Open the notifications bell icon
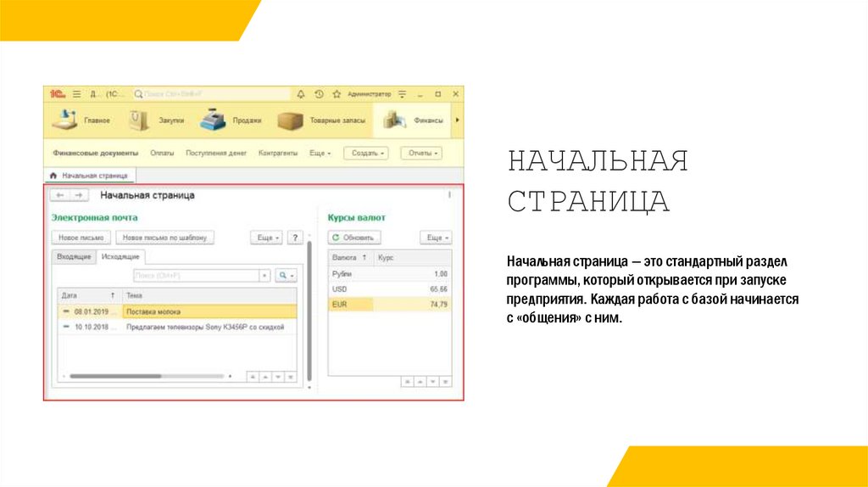The height and width of the screenshot is (487, 868). (301, 94)
